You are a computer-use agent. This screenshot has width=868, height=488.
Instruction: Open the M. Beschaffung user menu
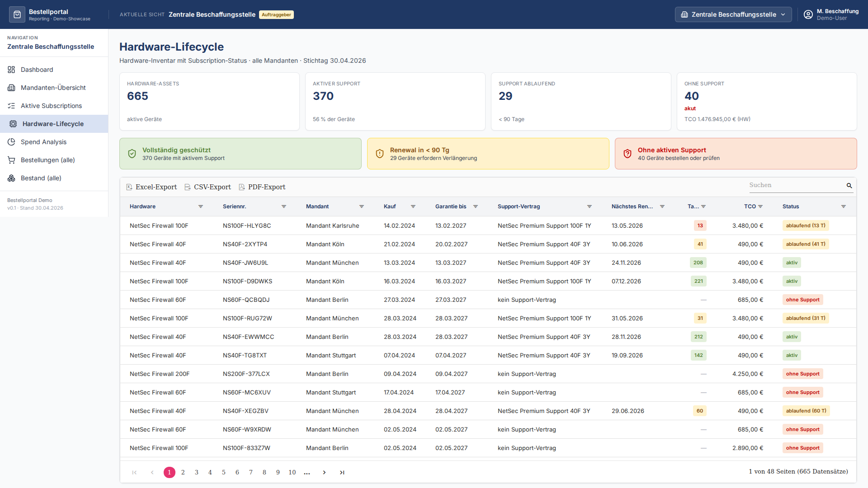[x=831, y=14]
